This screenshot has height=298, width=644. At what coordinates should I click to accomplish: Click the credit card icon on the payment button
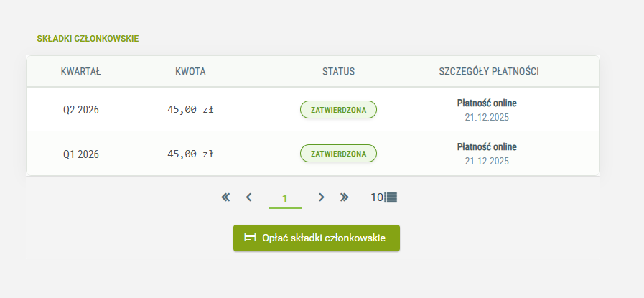[250, 238]
